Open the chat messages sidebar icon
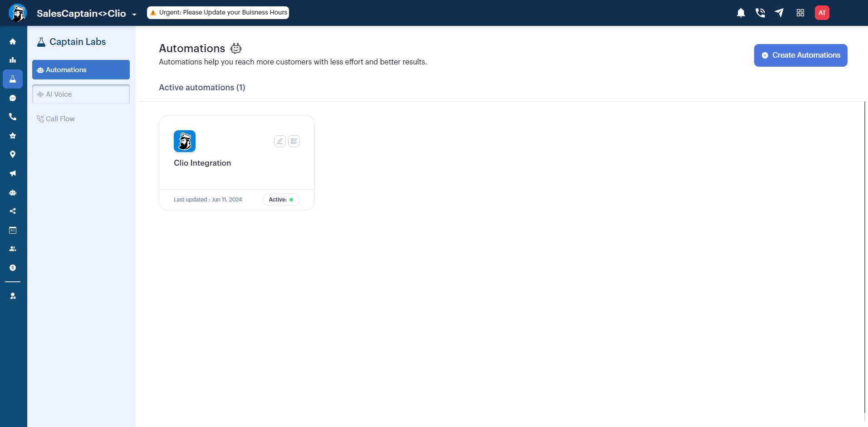 tap(13, 98)
